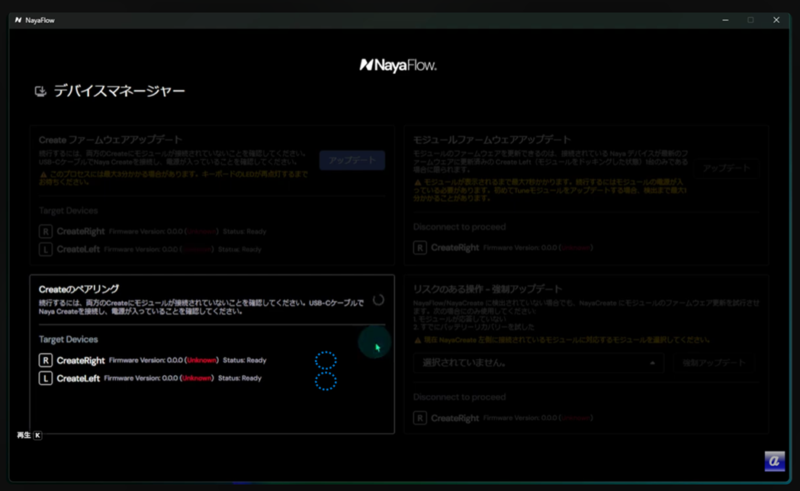Open the 選択されていません。 dropdown
Screen dimensions: 800x491
[538, 363]
